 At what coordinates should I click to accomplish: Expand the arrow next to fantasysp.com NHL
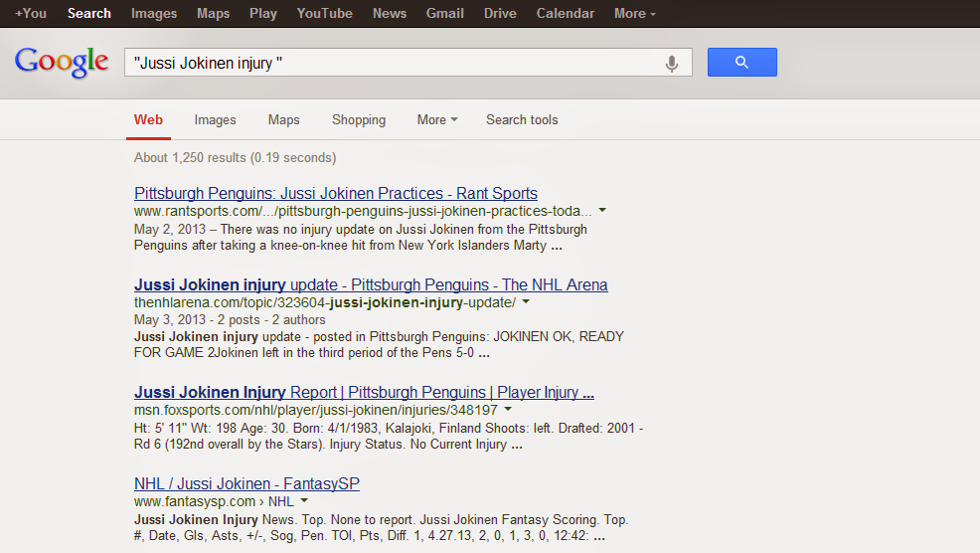coord(304,500)
